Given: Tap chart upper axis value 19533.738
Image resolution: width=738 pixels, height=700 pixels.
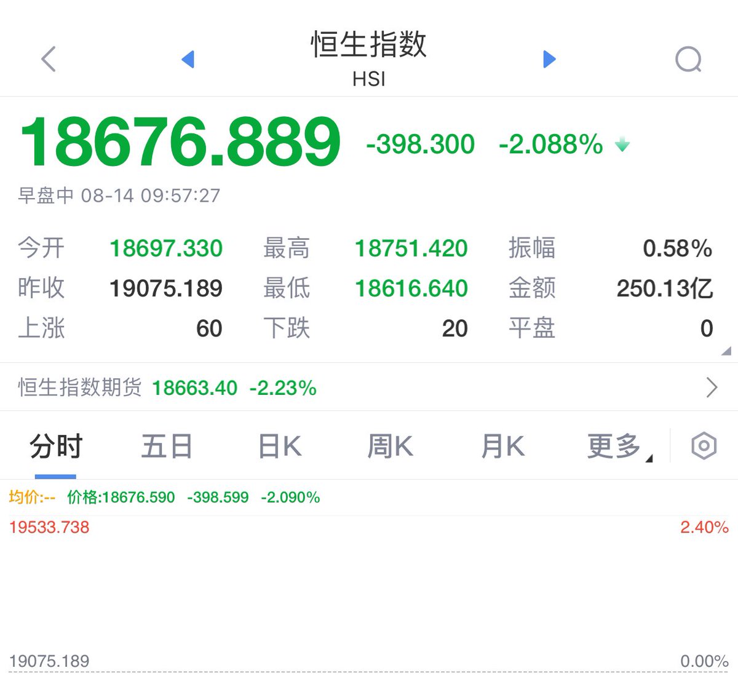Looking at the screenshot, I should point(49,527).
